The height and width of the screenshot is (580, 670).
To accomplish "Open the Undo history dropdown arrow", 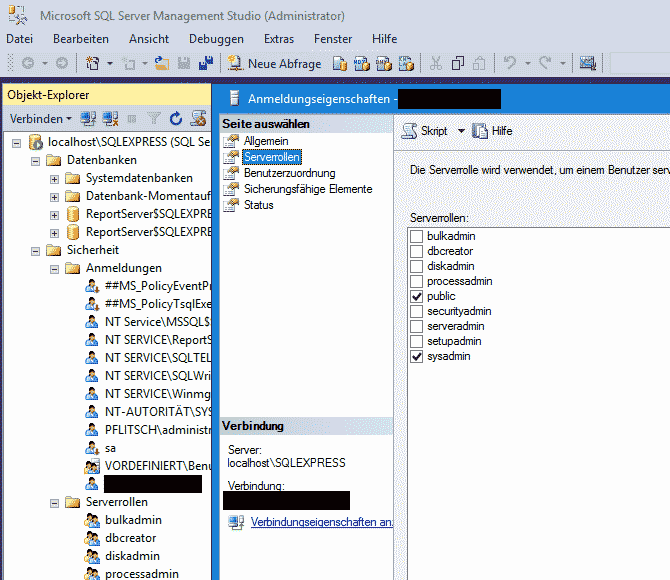I will coord(528,64).
